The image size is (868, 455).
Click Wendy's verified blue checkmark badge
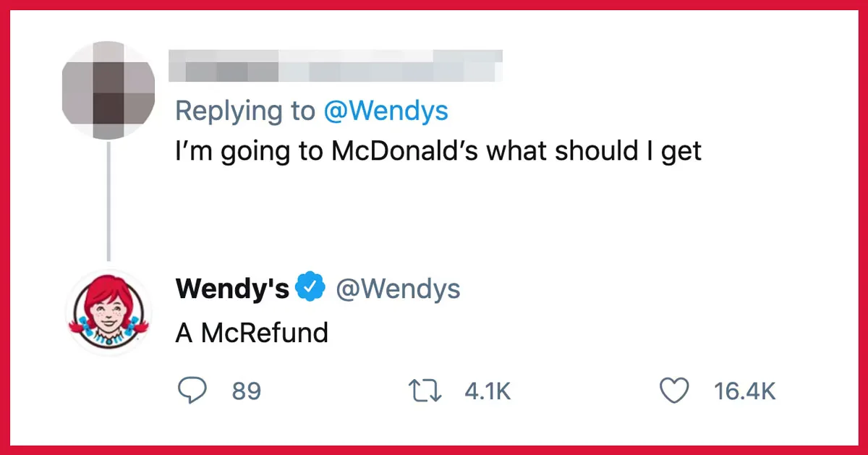point(310,288)
